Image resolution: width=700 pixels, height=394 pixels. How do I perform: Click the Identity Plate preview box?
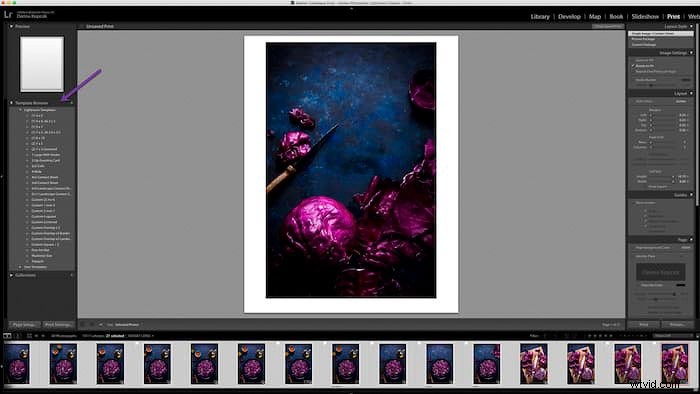661,272
